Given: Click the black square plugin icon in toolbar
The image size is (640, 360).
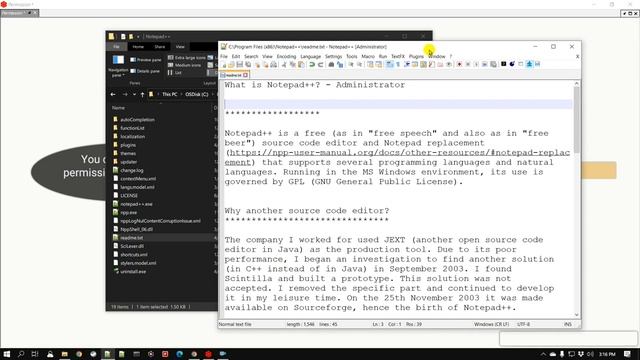Looking at the screenshot, I should (x=503, y=64).
